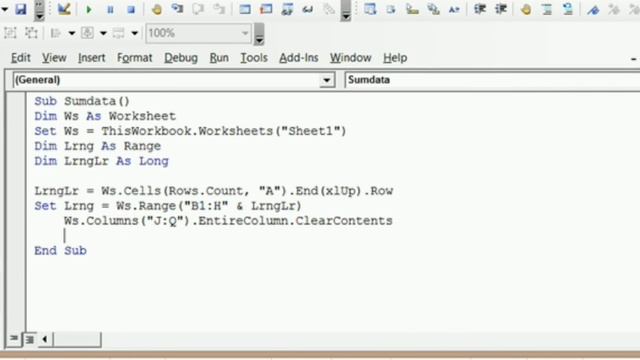The height and width of the screenshot is (360, 640).
Task: Click the Save icon in the toolbar
Action: (x=20, y=9)
